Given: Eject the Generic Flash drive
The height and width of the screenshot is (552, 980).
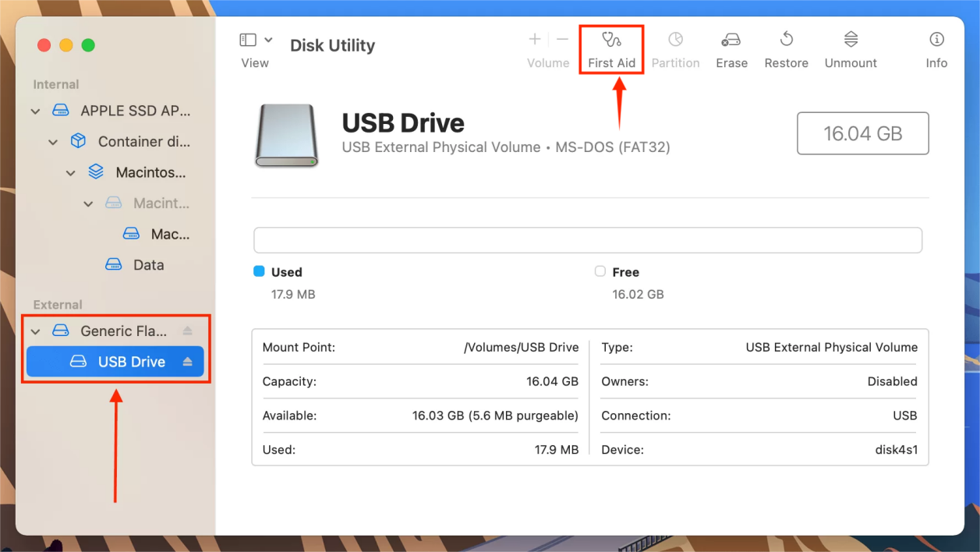Looking at the screenshot, I should 186,331.
